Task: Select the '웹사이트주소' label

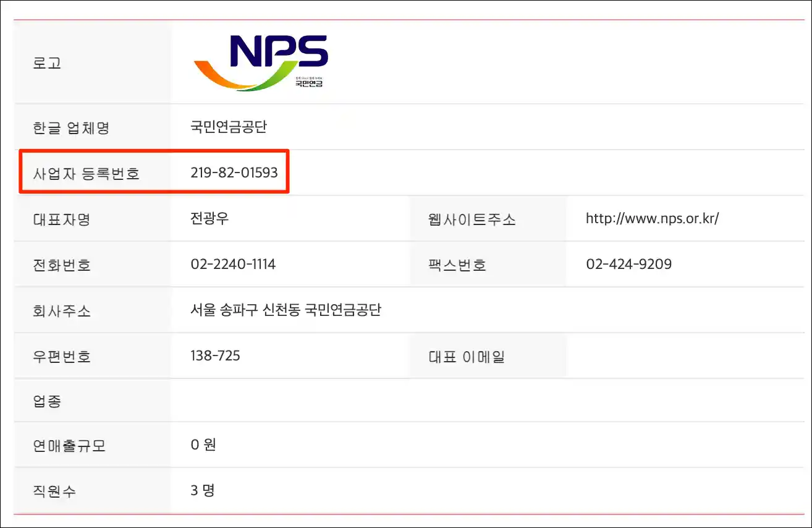Action: pos(472,219)
